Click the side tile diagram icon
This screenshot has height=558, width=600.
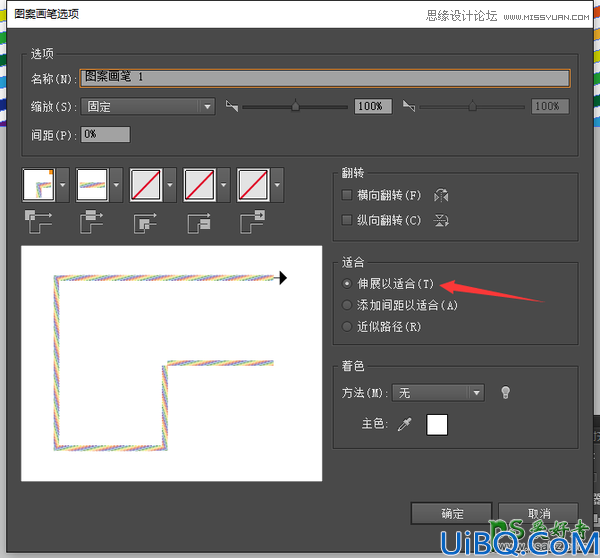coord(91,222)
